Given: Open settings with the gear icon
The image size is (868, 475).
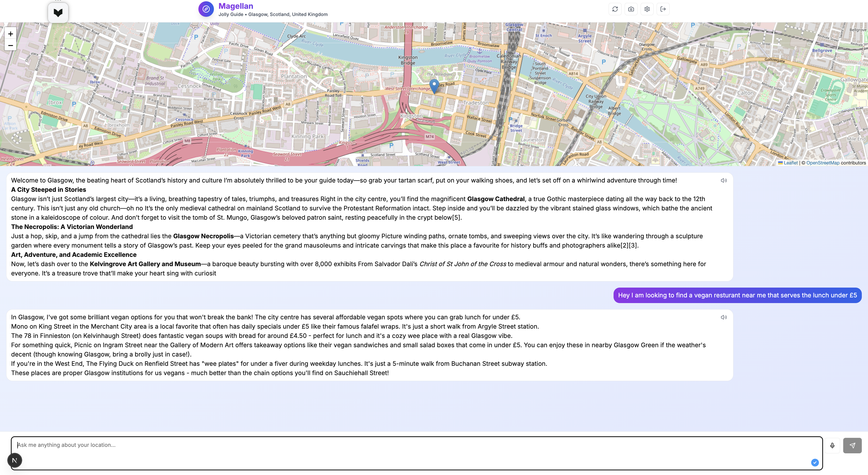Looking at the screenshot, I should (647, 9).
